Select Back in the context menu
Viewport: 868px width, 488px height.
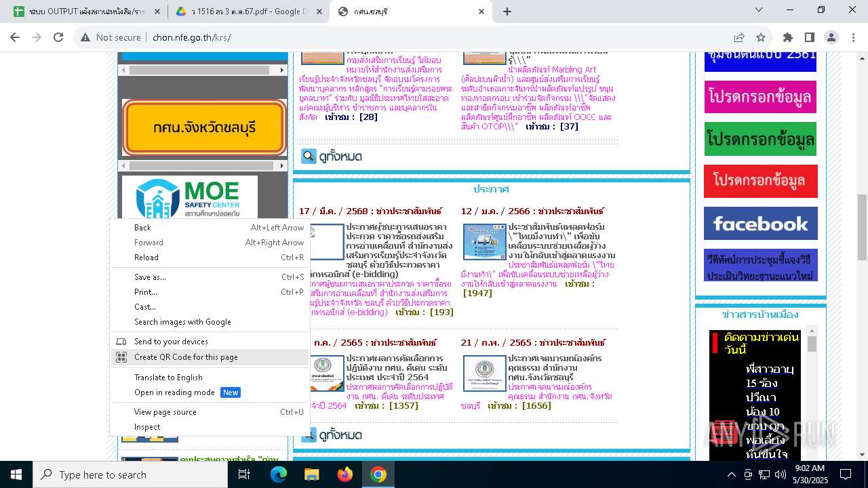tap(210, 228)
